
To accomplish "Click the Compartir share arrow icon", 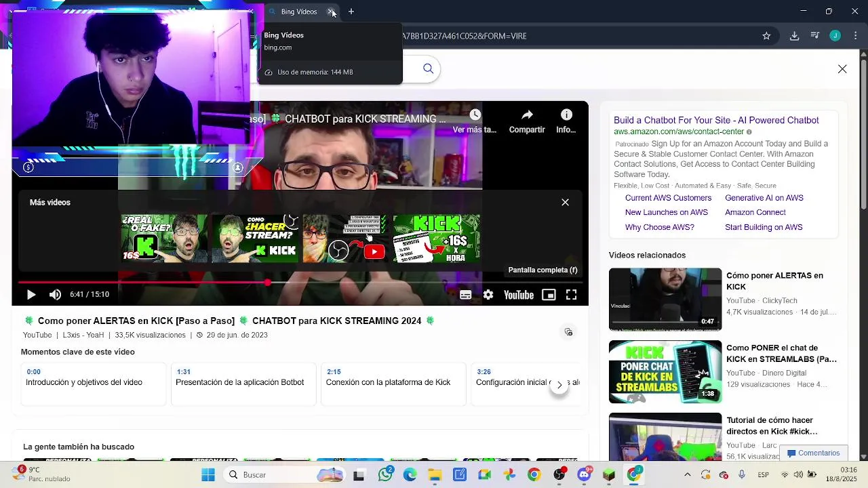I will tap(527, 115).
